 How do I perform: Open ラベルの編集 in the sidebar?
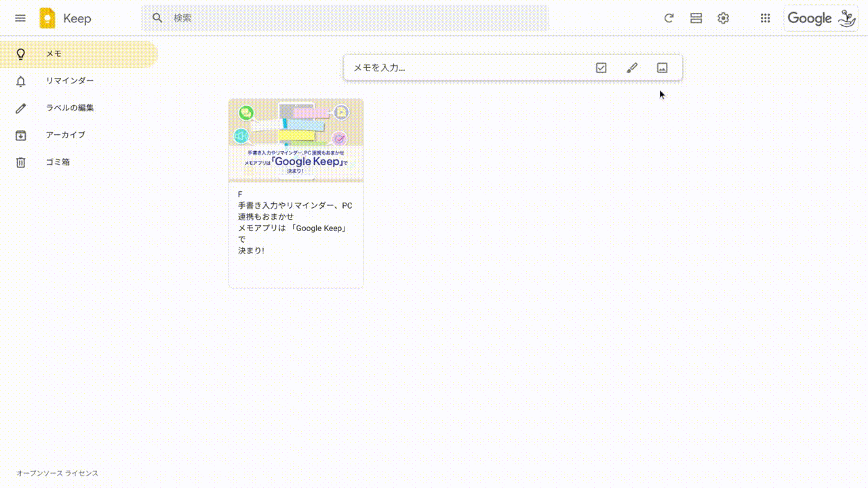point(79,108)
